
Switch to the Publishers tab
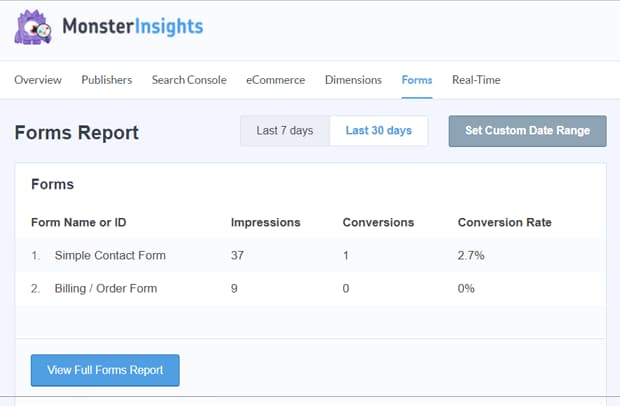pyautogui.click(x=107, y=80)
